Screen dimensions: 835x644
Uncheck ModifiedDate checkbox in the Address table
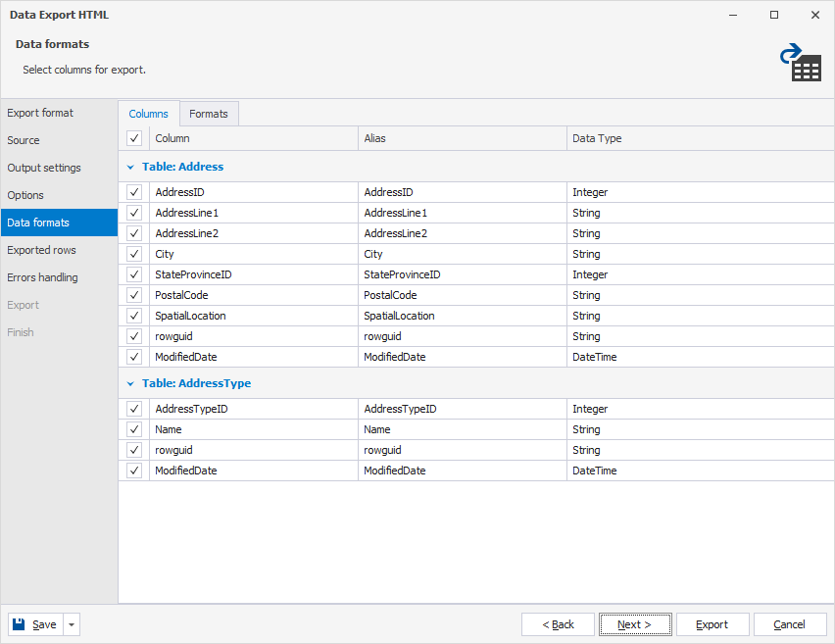(x=134, y=357)
